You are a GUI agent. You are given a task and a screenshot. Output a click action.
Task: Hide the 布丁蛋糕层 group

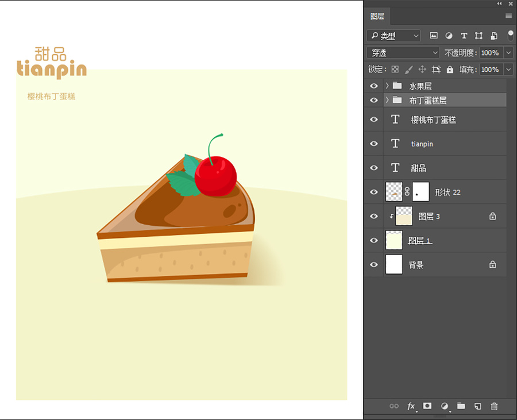click(x=374, y=100)
